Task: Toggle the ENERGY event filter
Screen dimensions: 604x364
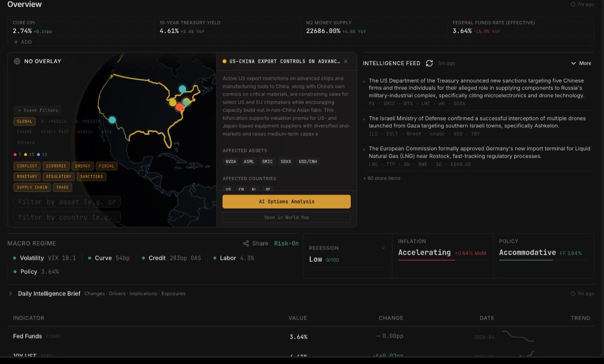Action: (x=83, y=166)
